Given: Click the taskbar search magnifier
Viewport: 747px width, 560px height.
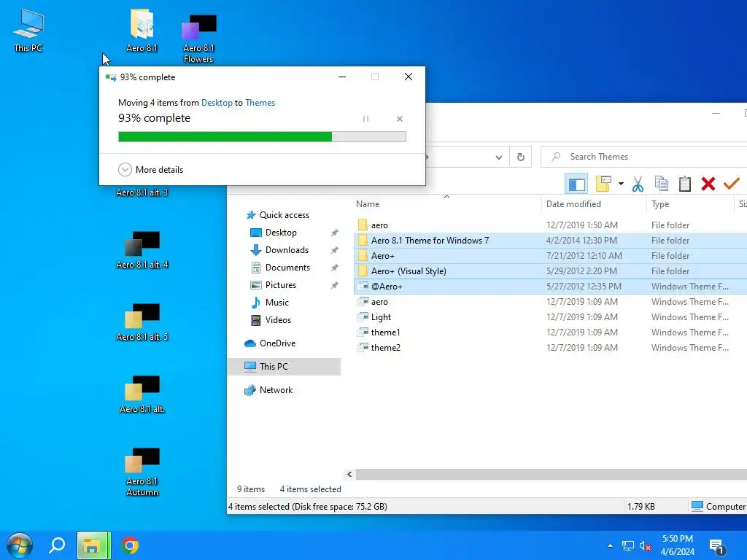Looking at the screenshot, I should 57,545.
